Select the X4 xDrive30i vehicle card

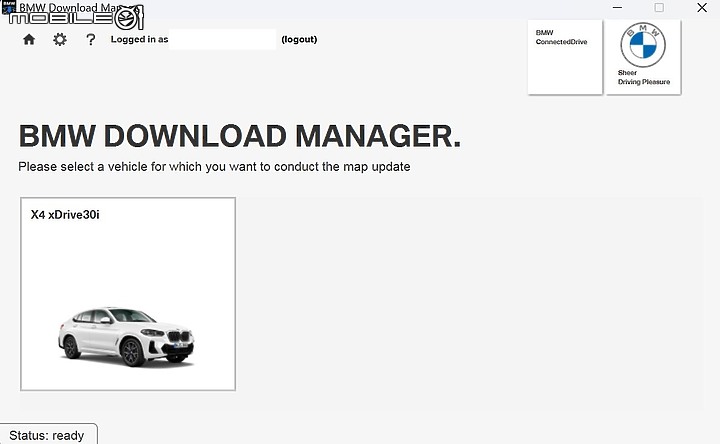click(128, 294)
